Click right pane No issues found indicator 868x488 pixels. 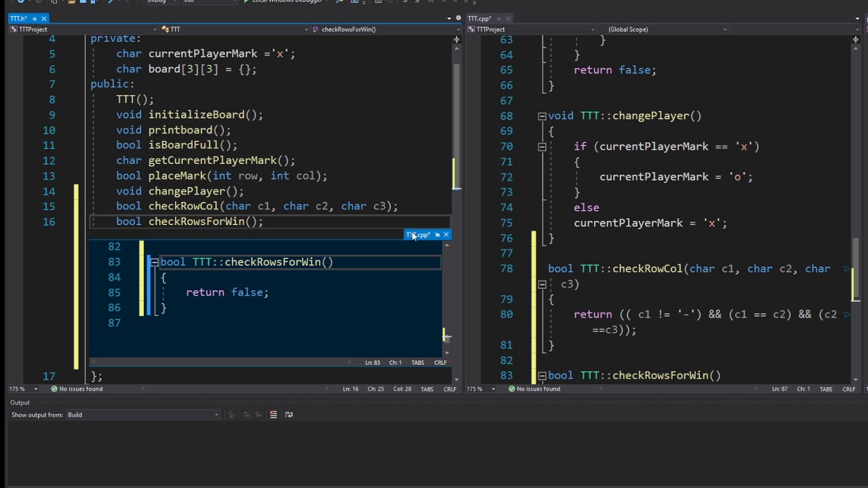(534, 389)
